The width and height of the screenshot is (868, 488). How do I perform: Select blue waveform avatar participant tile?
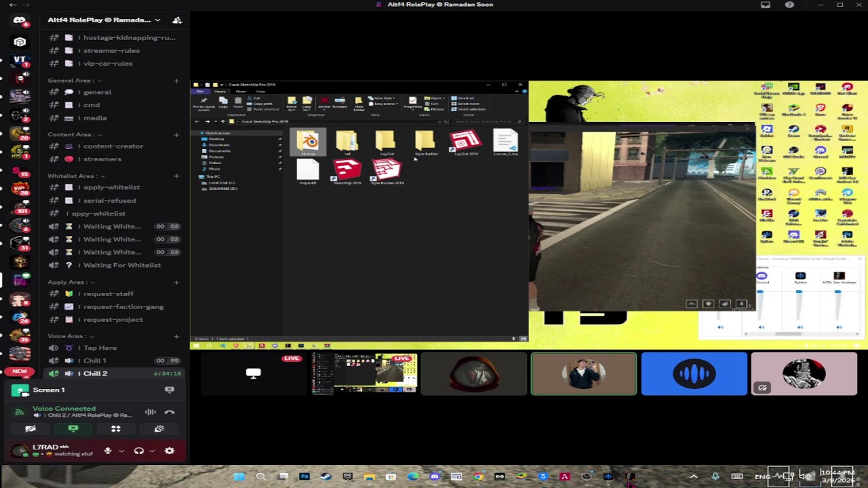[x=694, y=373]
